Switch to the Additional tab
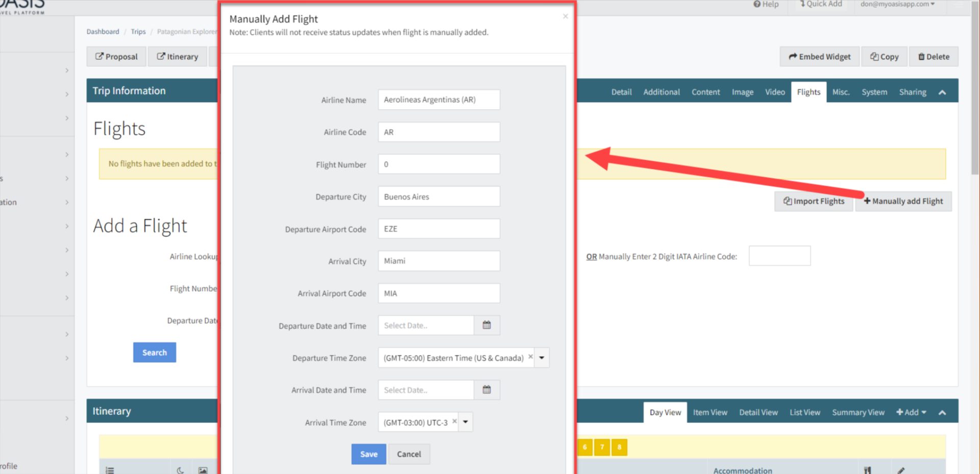Screen dimensions: 980x474 pyautogui.click(x=661, y=92)
